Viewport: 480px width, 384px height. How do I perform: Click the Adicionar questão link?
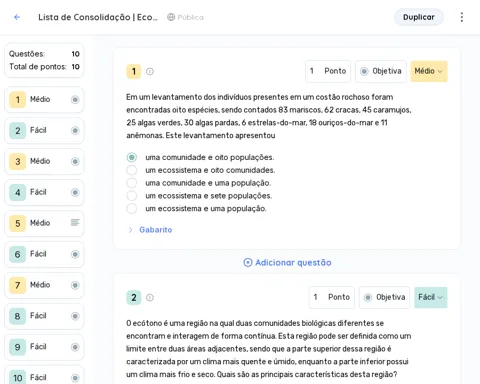tap(287, 263)
